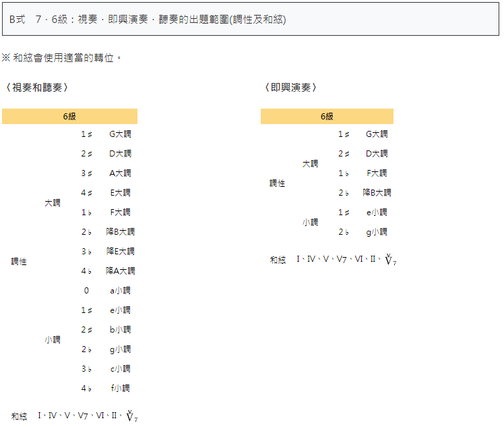This screenshot has height=427, width=504.
Task: Click the b小調 cell
Action: (x=120, y=330)
